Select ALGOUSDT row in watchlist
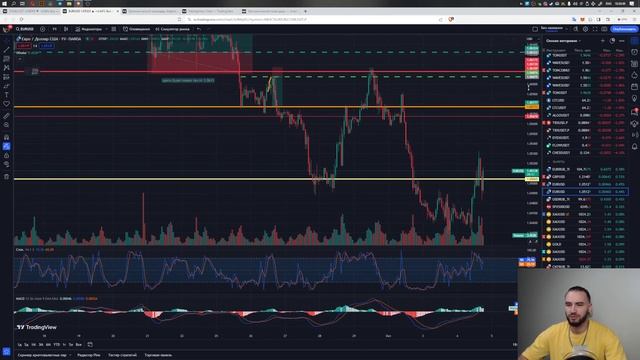Viewport: 640px width, 360px height. 585,116
